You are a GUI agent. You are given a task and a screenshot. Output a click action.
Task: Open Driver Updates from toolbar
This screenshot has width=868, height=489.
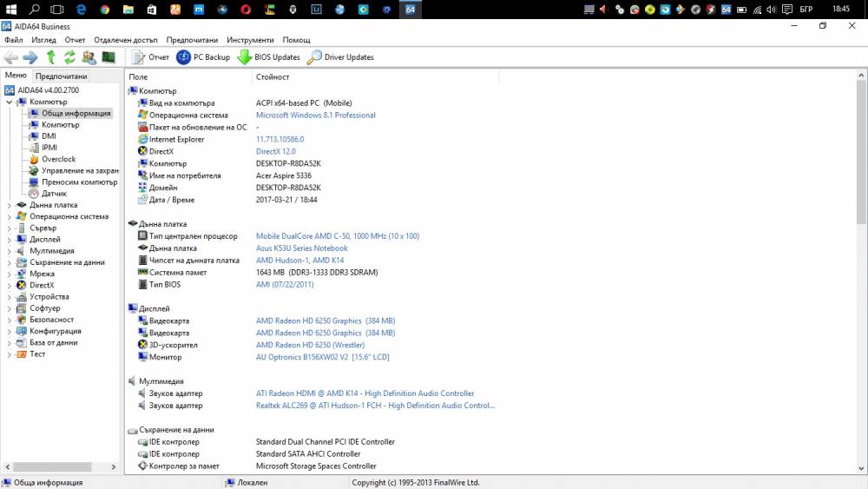point(340,57)
